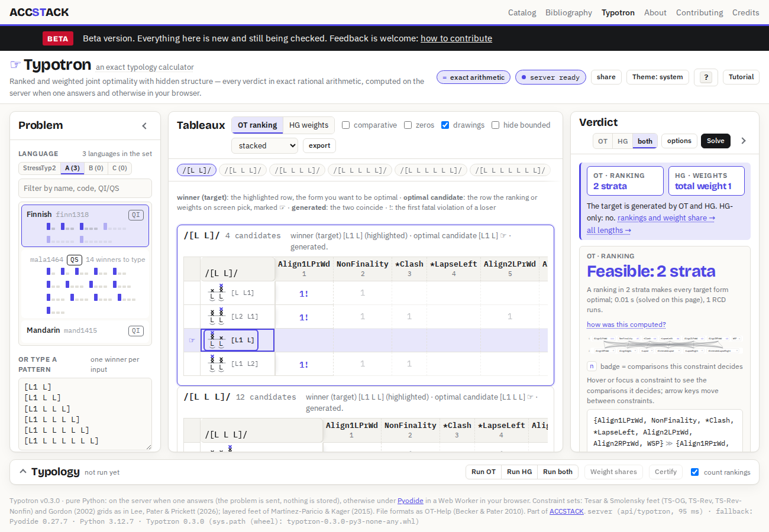Collapse the Verdict panel arrow

(x=744, y=141)
